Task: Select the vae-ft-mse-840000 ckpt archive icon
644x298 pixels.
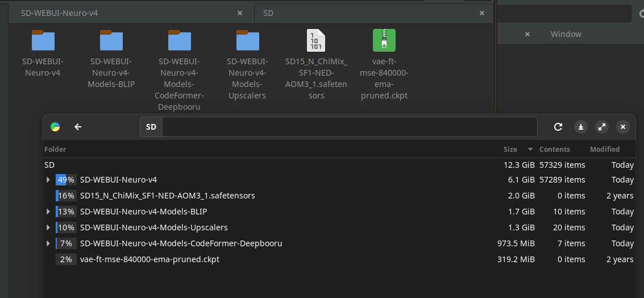Action: pos(384,41)
